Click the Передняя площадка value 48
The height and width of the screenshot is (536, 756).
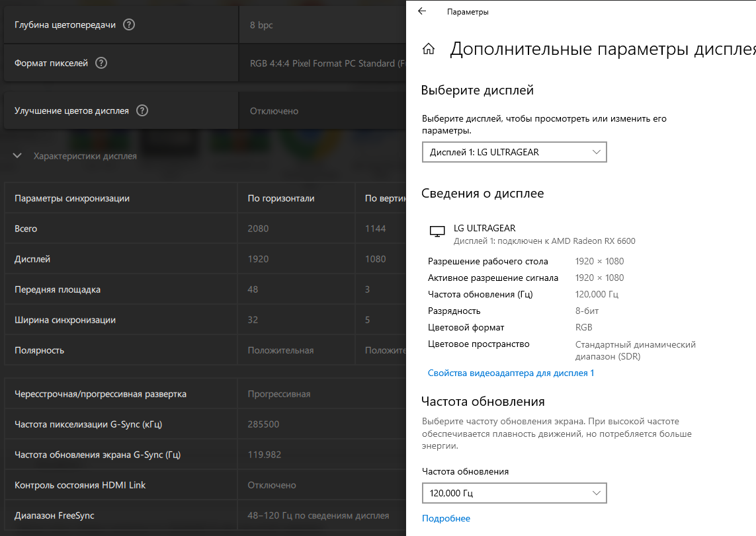coord(253,289)
